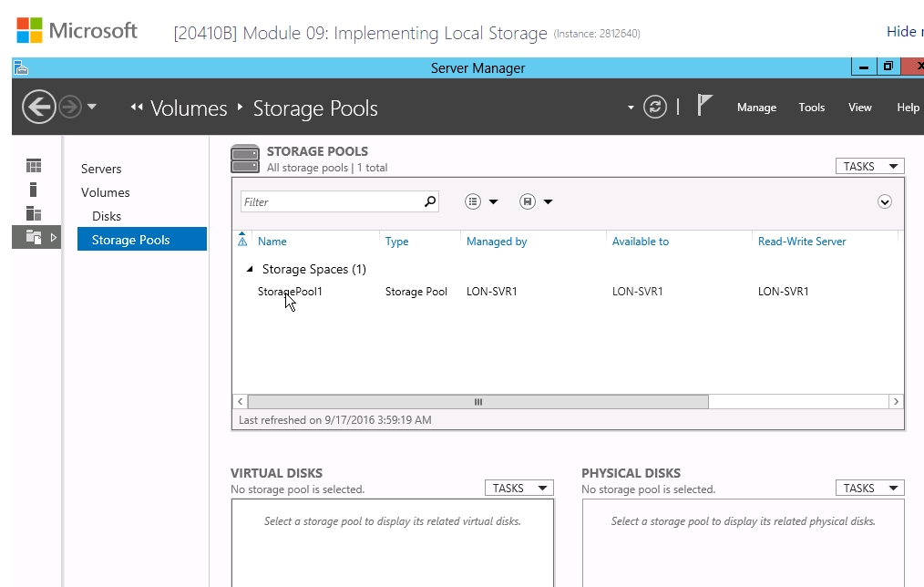Image resolution: width=924 pixels, height=587 pixels.
Task: Click the filter search magnifier icon
Action: [430, 201]
